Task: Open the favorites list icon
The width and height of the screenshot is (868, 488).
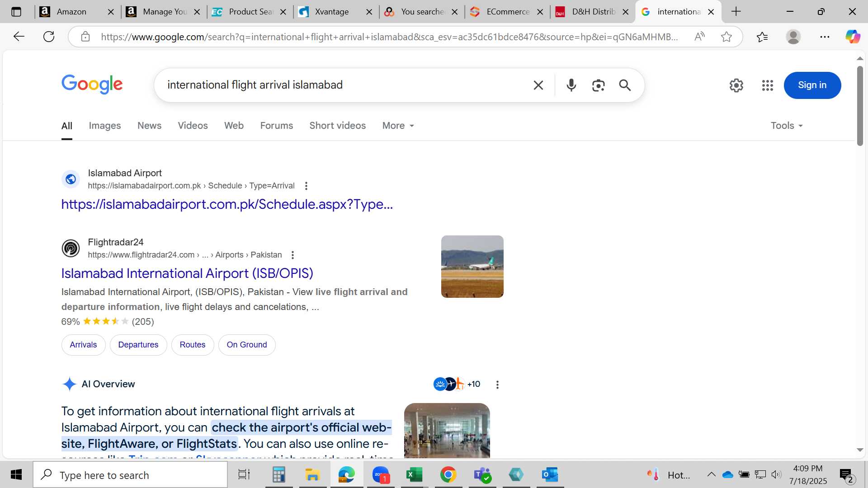Action: coord(762,37)
